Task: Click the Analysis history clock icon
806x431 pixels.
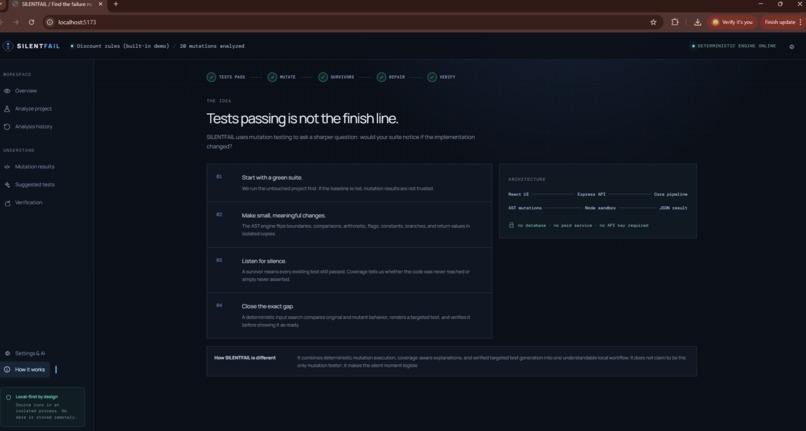Action: pyautogui.click(x=7, y=127)
